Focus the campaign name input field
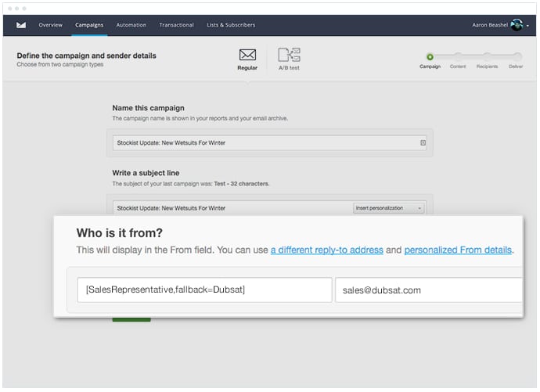The height and width of the screenshot is (392, 540). pyautogui.click(x=269, y=143)
